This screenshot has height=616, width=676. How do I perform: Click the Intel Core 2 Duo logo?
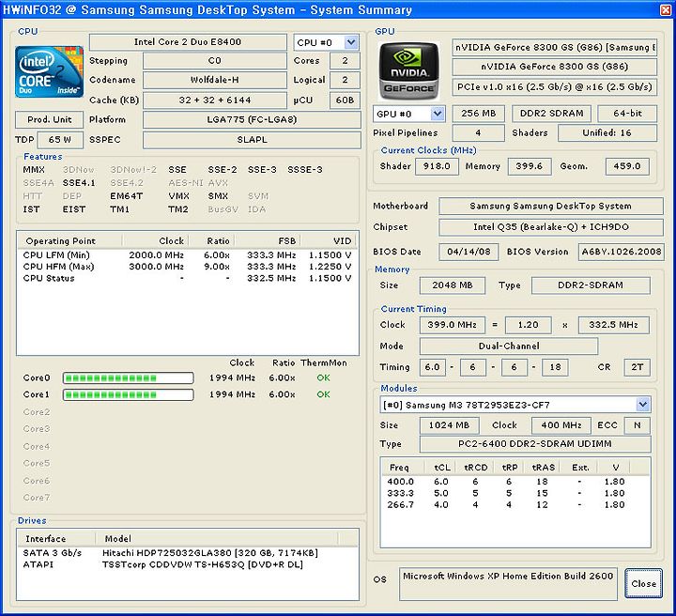[49, 71]
